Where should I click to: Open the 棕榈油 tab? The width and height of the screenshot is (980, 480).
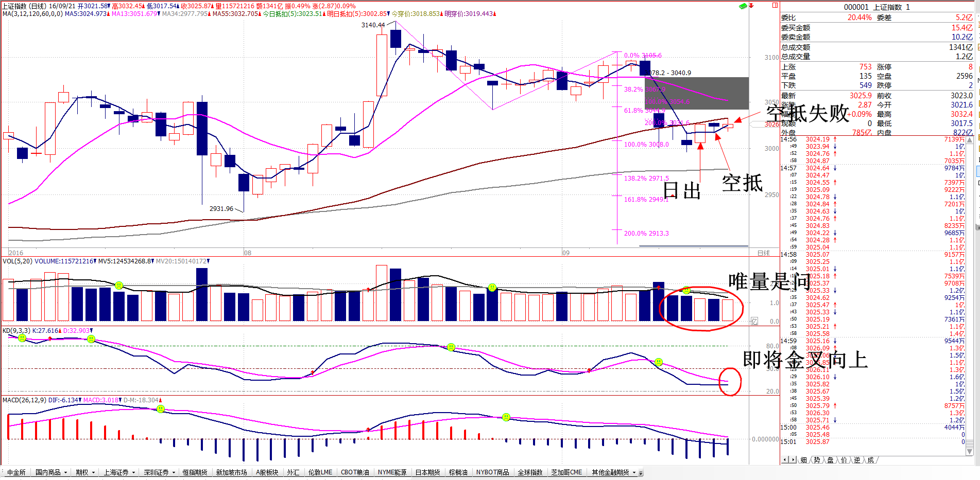tap(458, 472)
